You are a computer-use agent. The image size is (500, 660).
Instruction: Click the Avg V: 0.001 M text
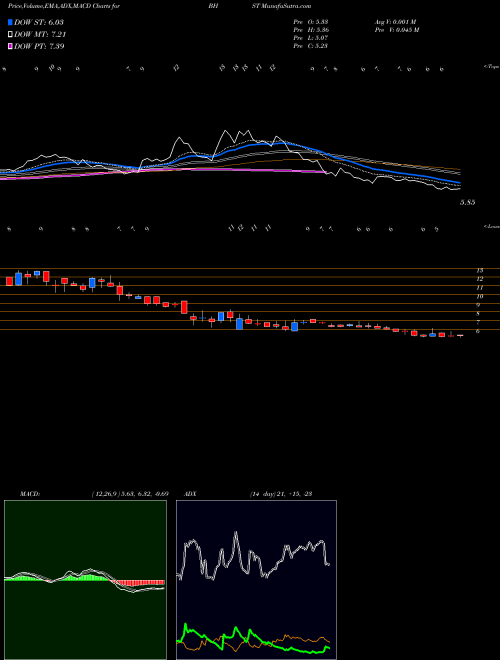click(395, 22)
